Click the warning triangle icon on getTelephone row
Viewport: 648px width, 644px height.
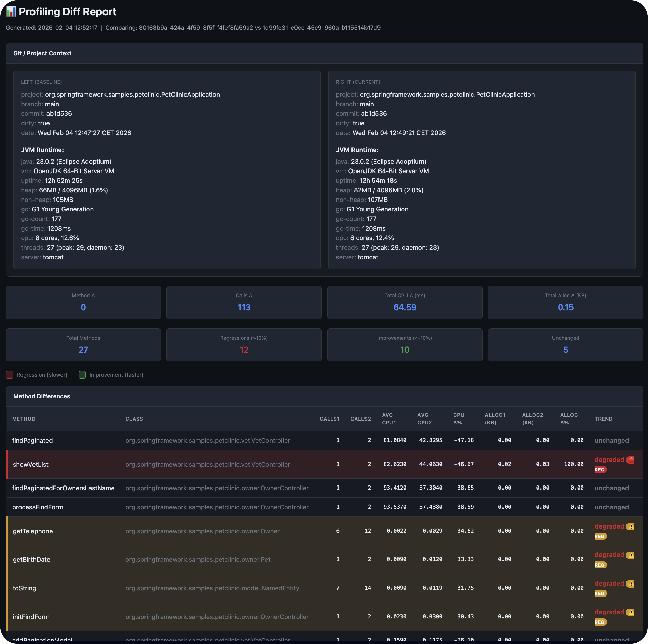631,526
